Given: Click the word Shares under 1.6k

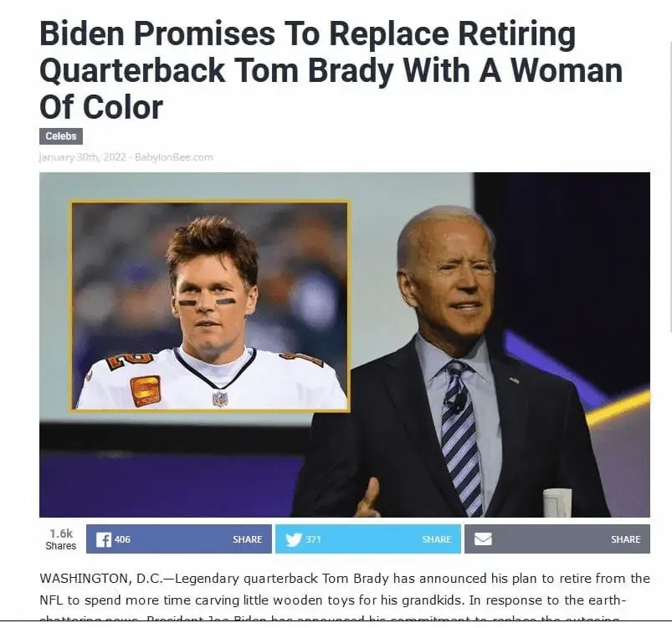Looking at the screenshot, I should point(61,546).
